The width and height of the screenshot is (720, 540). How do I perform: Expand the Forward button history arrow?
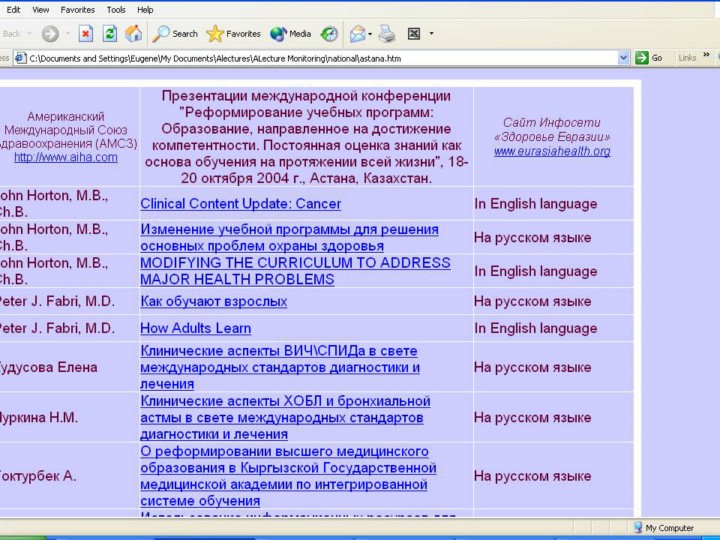point(68,33)
